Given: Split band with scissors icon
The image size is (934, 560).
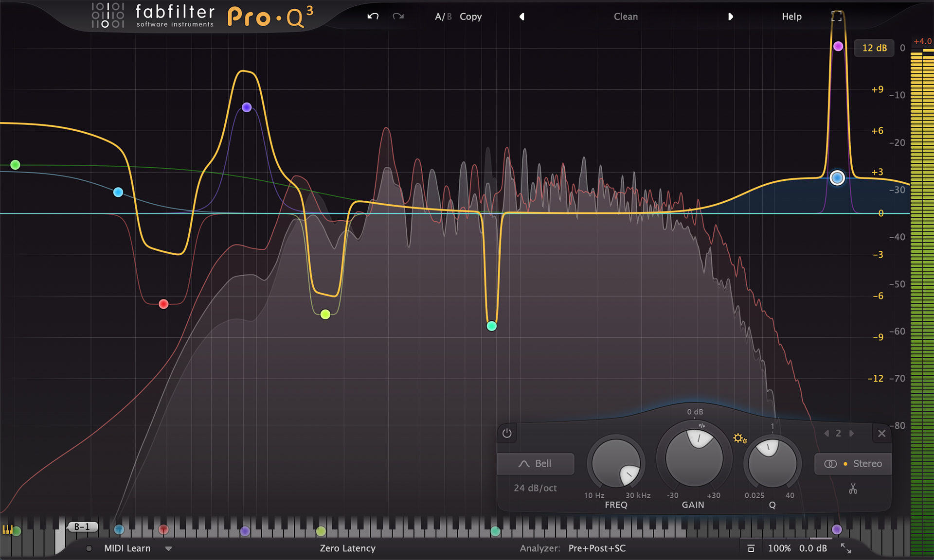Looking at the screenshot, I should click(853, 489).
